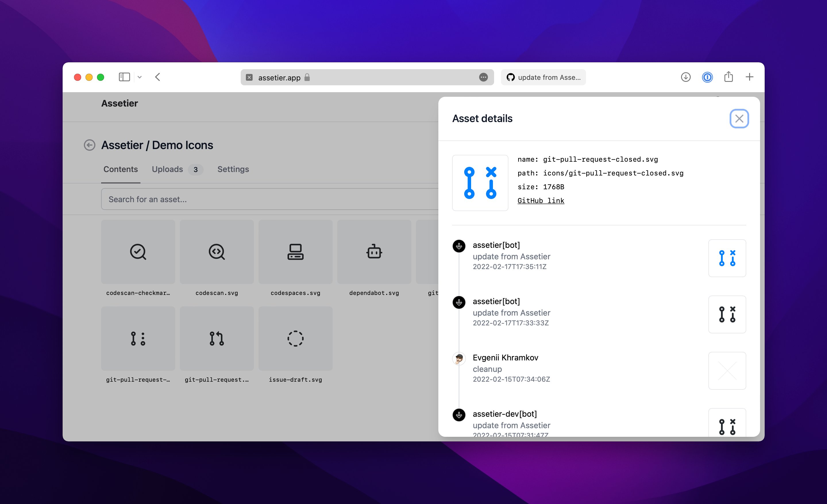
Task: Click Evgenii Khramkov's avatar in the history
Action: click(458, 359)
